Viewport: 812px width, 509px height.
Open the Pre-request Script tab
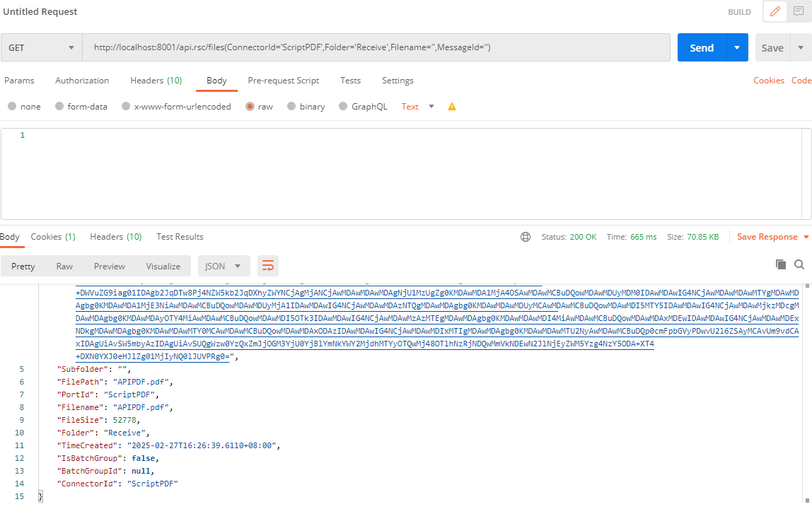(x=283, y=81)
